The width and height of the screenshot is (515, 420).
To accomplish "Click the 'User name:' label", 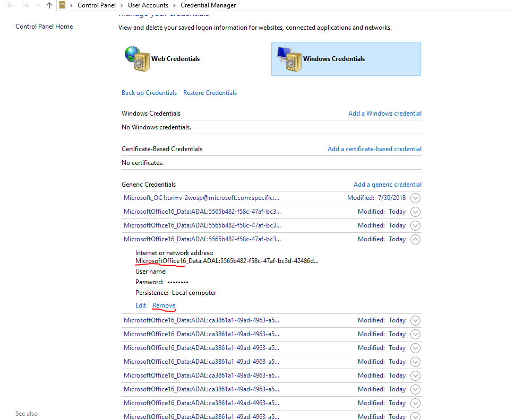I will (x=151, y=272).
